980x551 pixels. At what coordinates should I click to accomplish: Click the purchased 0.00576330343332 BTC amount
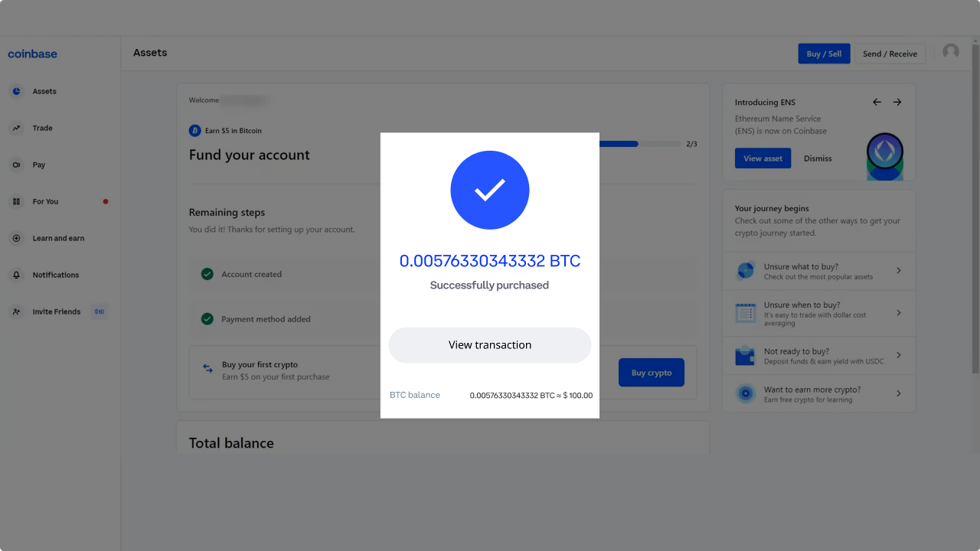[490, 261]
